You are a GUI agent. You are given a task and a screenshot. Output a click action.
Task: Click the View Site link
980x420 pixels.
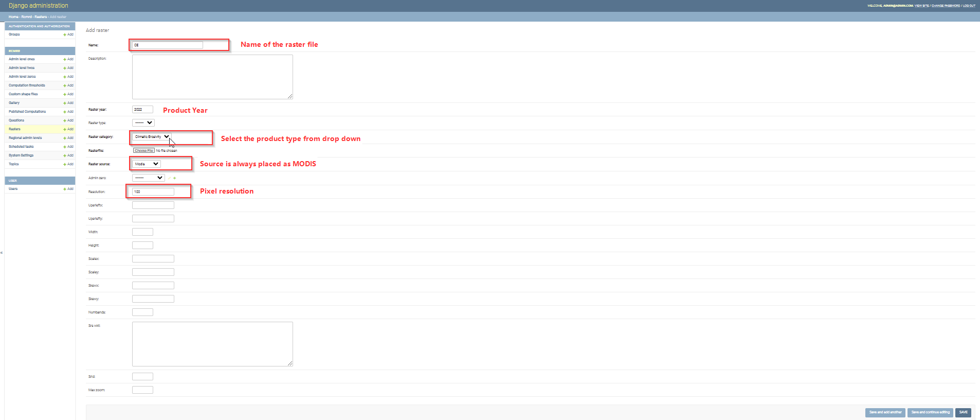pos(921,6)
